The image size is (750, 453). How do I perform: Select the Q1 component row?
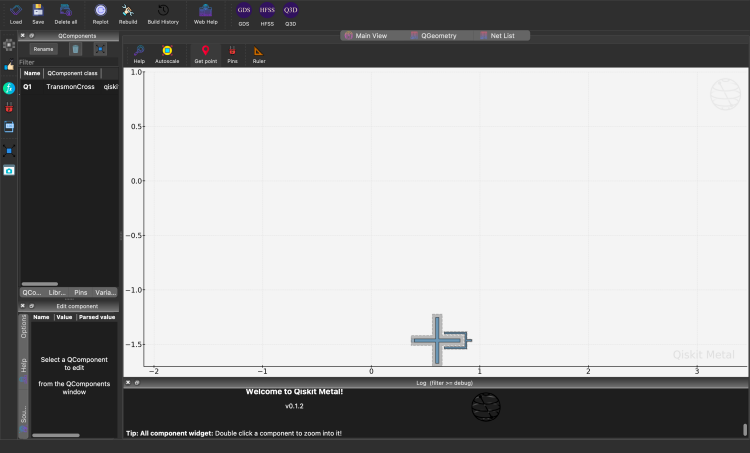click(x=69, y=87)
